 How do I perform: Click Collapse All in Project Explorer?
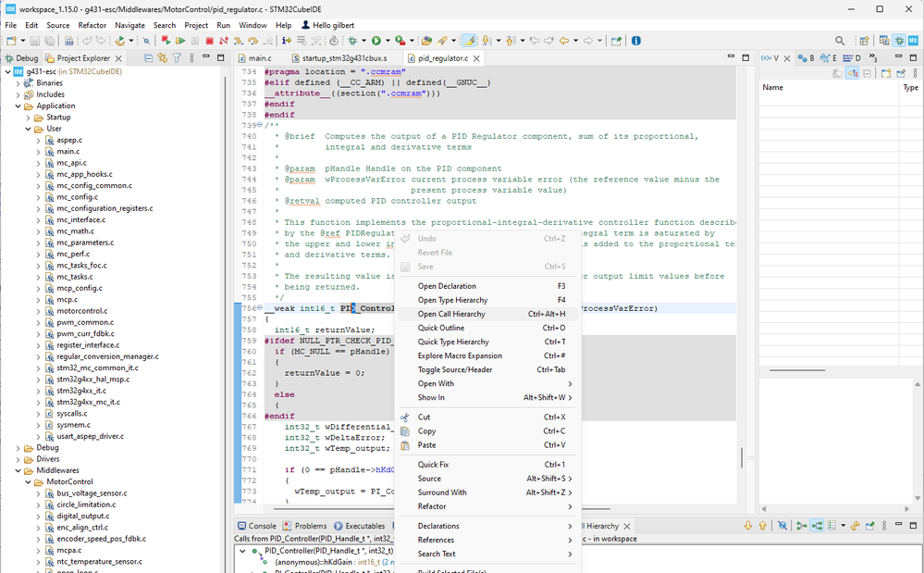click(147, 58)
